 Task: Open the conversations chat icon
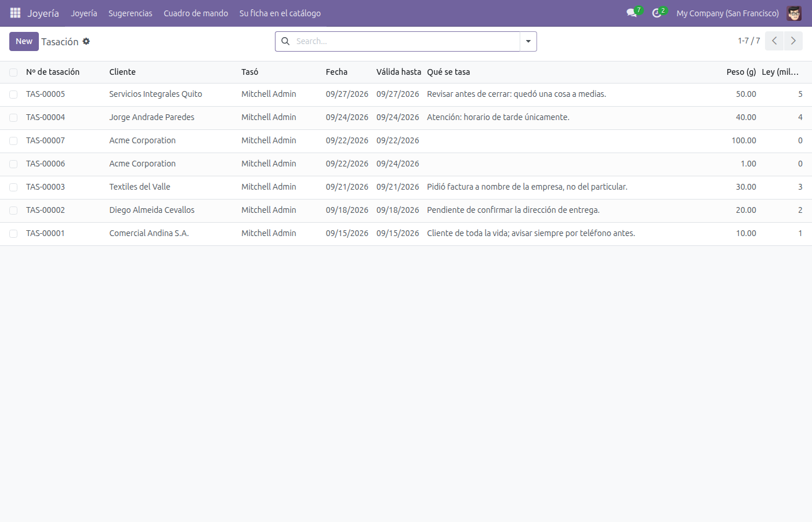(632, 13)
